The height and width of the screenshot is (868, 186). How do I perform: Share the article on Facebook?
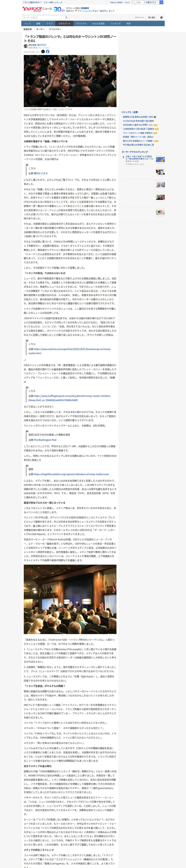48,52
